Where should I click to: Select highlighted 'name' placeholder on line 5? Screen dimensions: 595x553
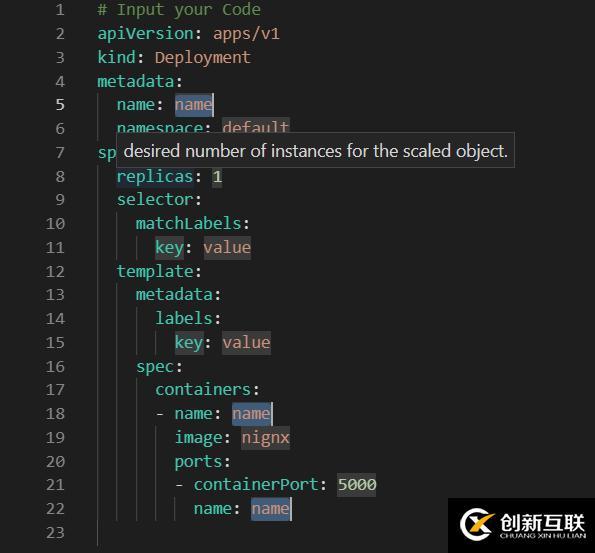click(194, 105)
